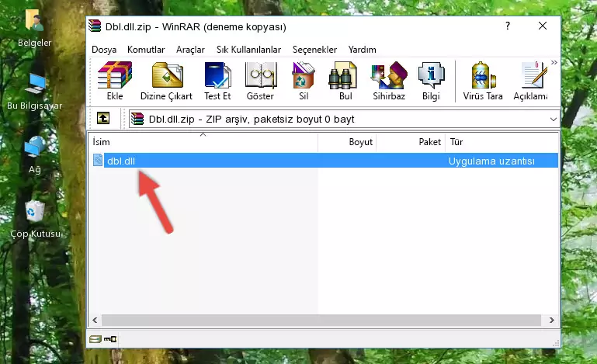
Task: Click the drive icon in status bar
Action: point(95,339)
